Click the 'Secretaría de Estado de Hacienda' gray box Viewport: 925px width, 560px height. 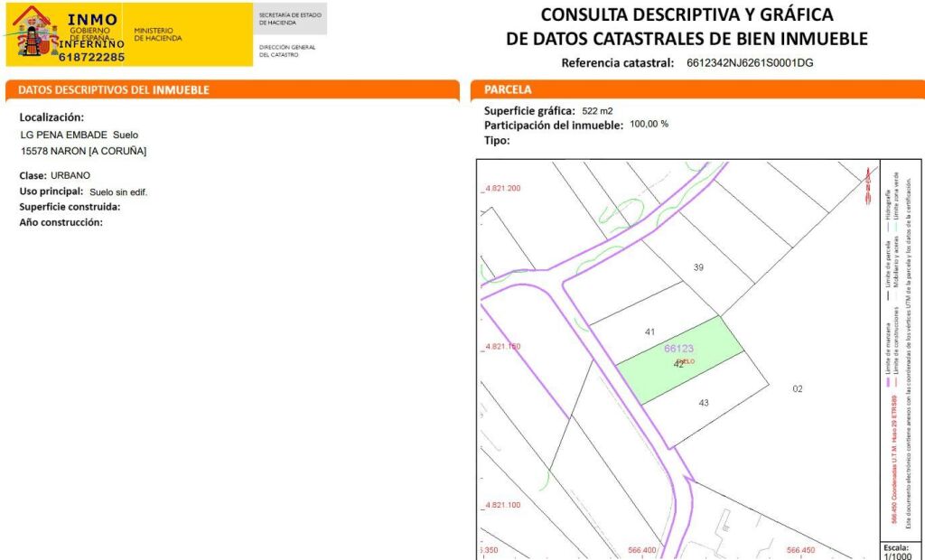click(290, 18)
